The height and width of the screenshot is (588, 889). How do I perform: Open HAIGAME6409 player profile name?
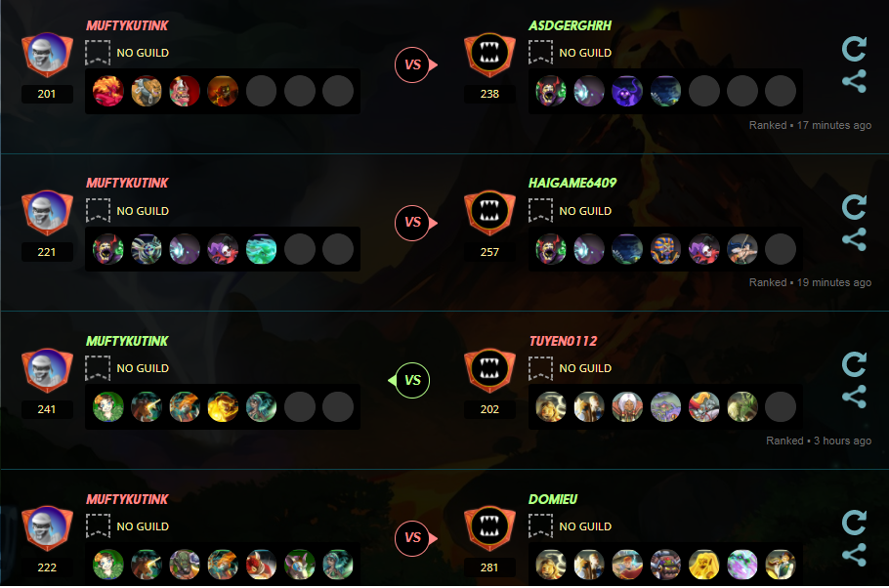pyautogui.click(x=572, y=184)
